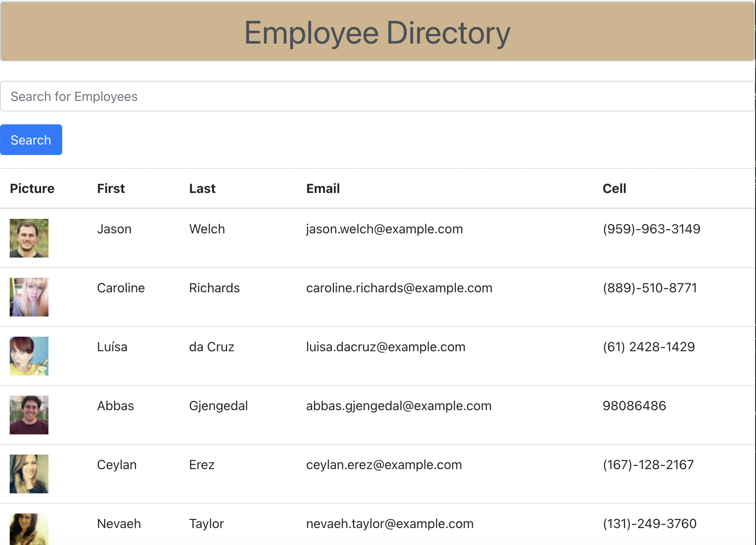Select the Cell column header
The width and height of the screenshot is (756, 545).
pos(614,188)
